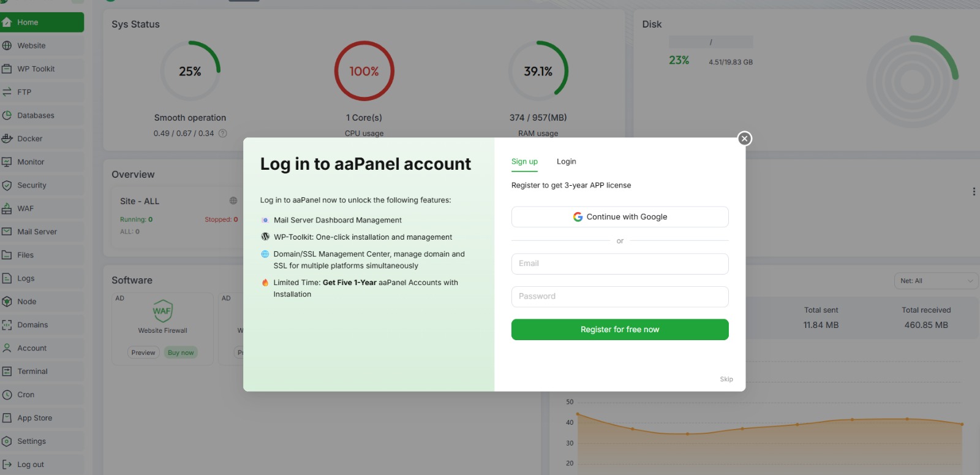This screenshot has width=980, height=475.
Task: Click Continue with Google button
Action: [620, 217]
